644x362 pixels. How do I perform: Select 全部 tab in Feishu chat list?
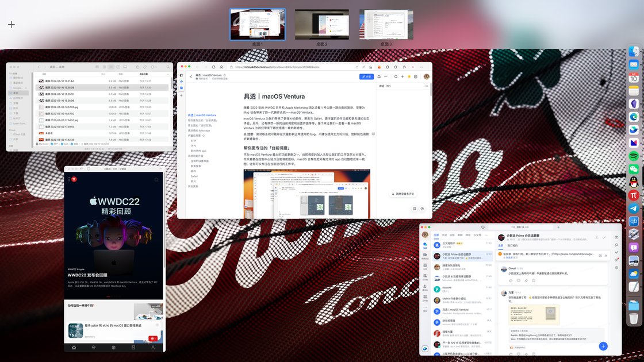(x=436, y=235)
